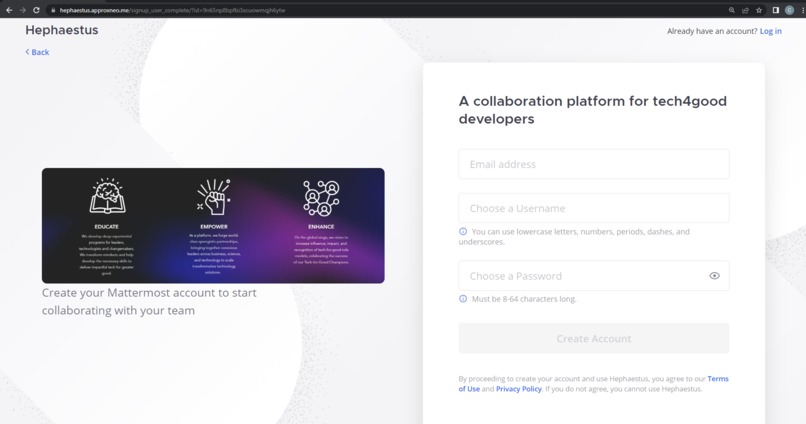Click the address bar URL
This screenshot has height=424, width=806.
click(172, 10)
